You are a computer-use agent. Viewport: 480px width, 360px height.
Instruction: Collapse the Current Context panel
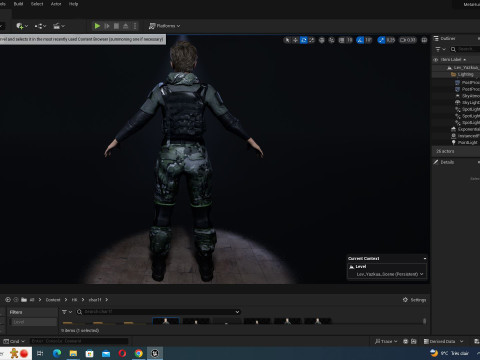425,259
